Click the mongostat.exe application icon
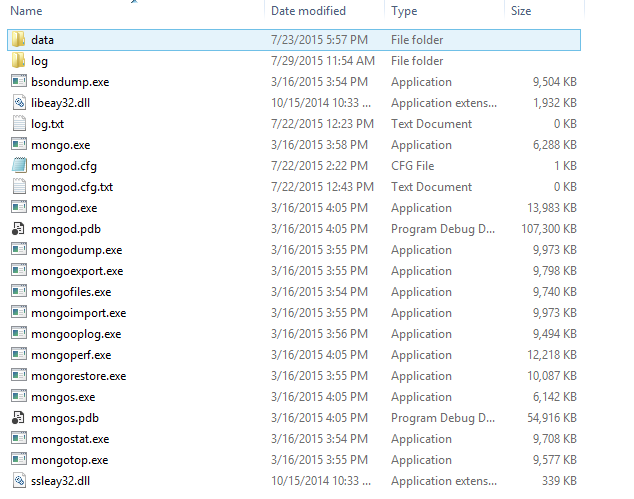 19,439
